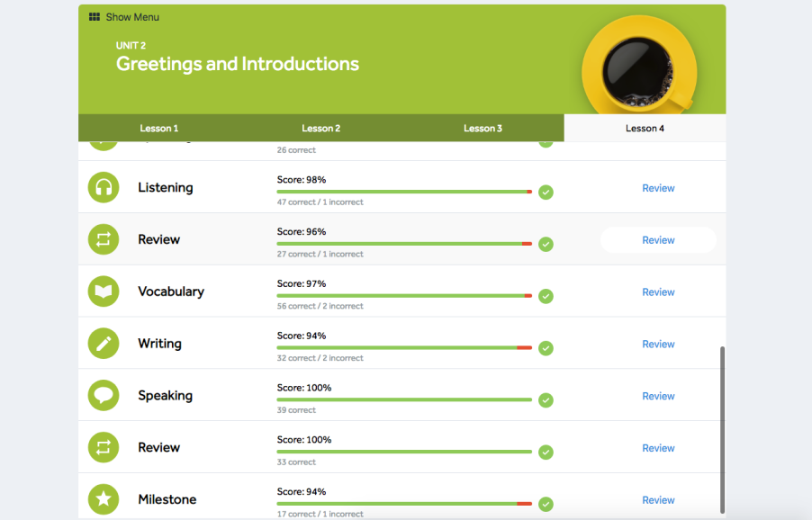Click the Milestone green checkmark badge
Screen dimensions: 812x520
coord(546,504)
